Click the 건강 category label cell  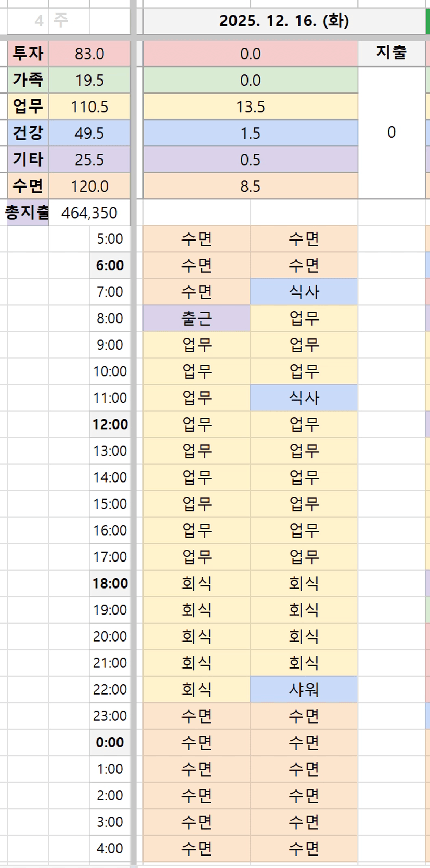[28, 133]
